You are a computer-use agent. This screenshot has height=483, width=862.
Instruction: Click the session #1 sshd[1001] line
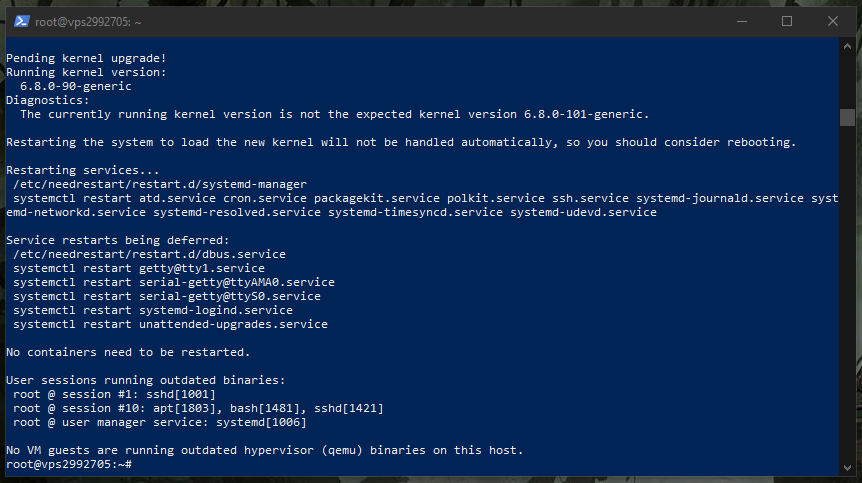click(x=115, y=394)
